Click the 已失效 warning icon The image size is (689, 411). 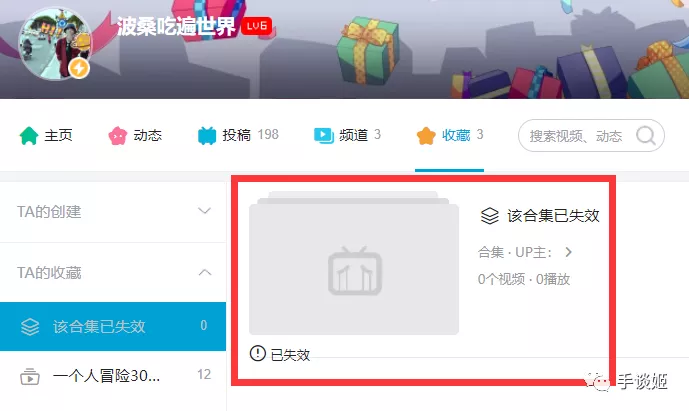point(257,353)
